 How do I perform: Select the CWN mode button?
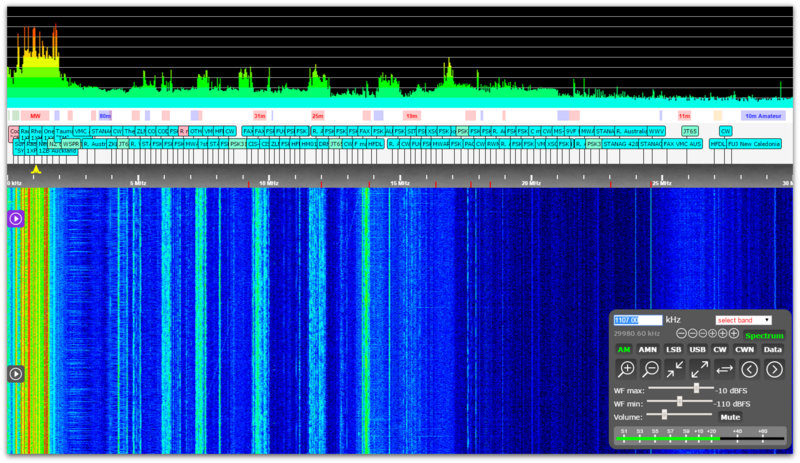pos(744,349)
